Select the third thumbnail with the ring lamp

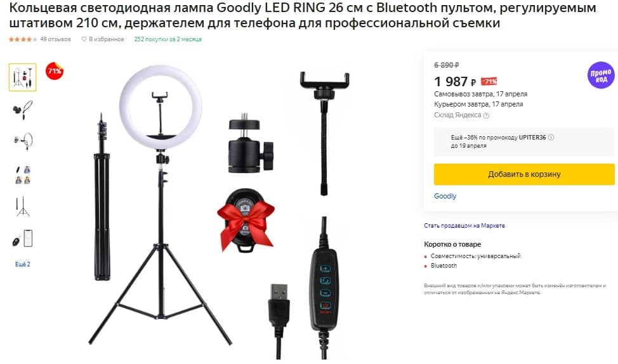(x=22, y=141)
